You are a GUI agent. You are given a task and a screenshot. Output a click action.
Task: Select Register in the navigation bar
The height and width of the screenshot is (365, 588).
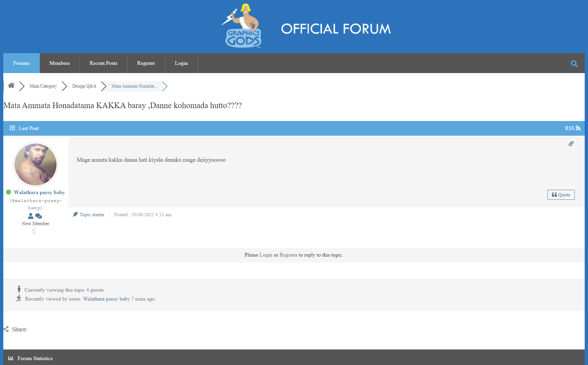146,63
